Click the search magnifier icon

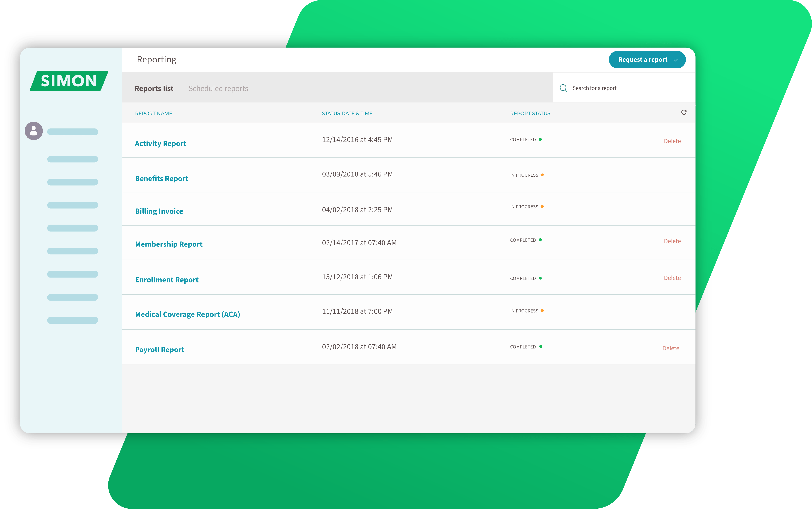563,88
